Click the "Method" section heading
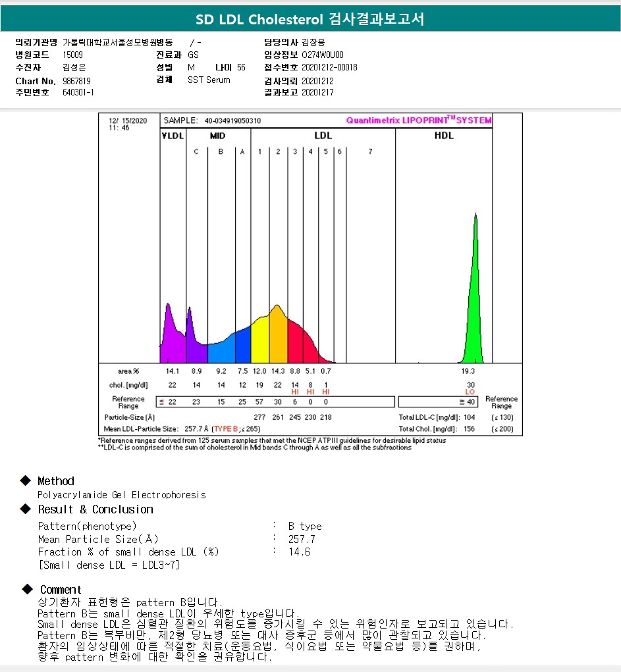621x672 pixels. (56, 481)
